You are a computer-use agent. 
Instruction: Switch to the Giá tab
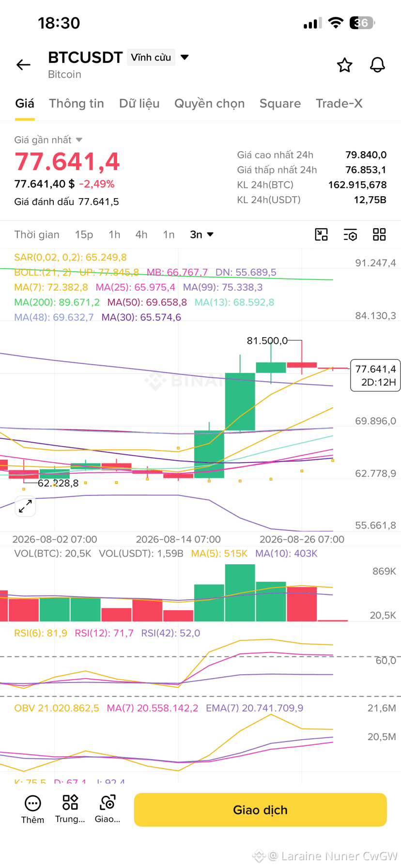coord(25,104)
